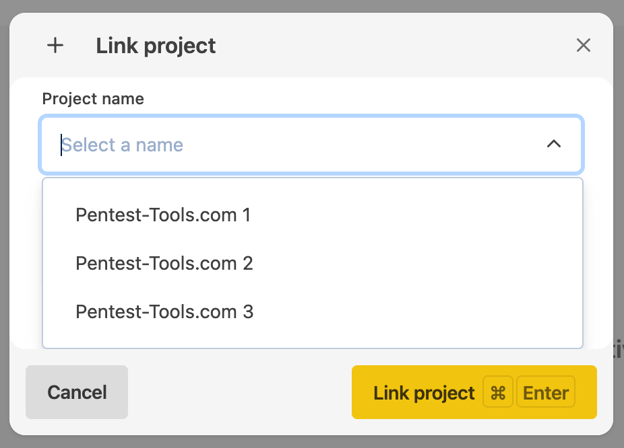
Task: Confirm with the yellow Link project button
Action: click(474, 392)
